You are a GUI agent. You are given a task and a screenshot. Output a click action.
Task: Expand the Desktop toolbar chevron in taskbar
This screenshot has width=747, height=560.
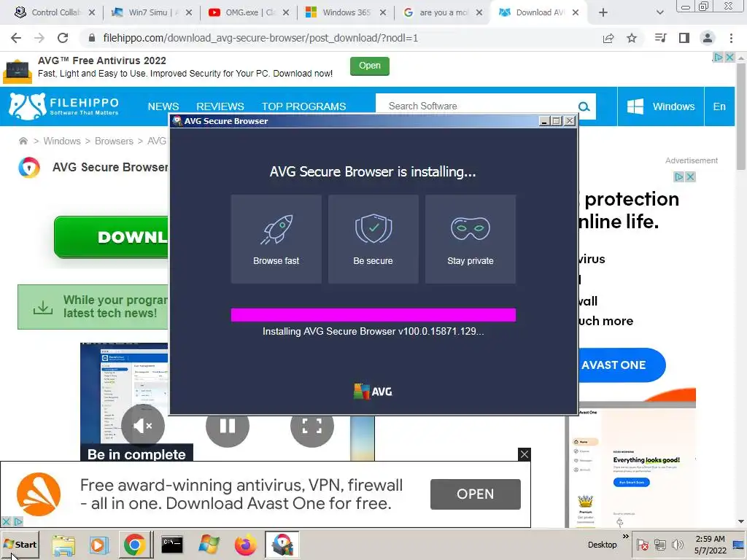pyautogui.click(x=625, y=536)
